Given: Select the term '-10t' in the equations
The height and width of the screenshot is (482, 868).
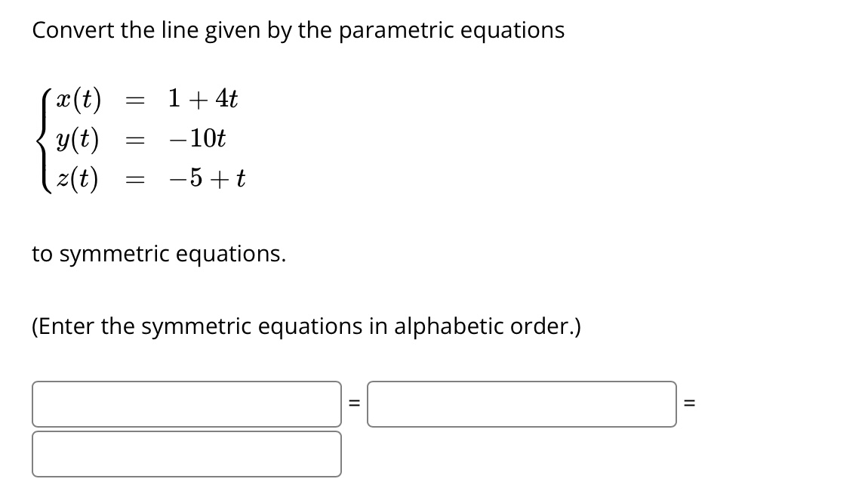Looking at the screenshot, I should (x=199, y=138).
